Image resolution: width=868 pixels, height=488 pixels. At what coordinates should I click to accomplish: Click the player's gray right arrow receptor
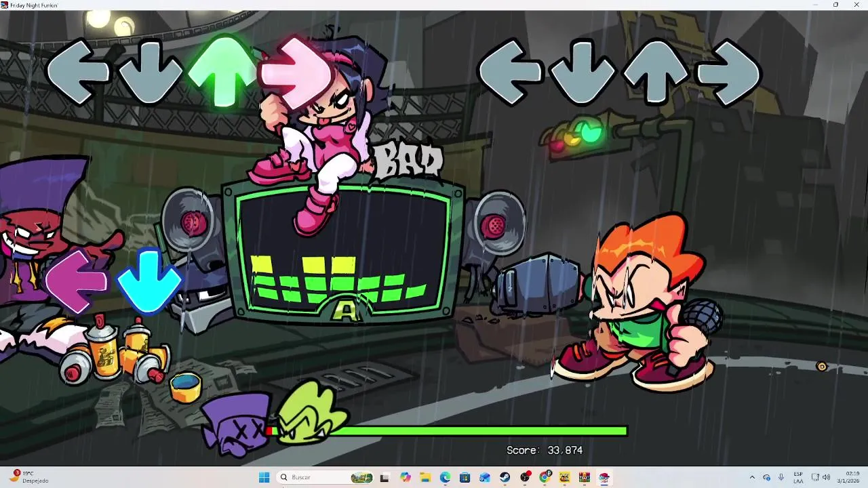(x=728, y=73)
